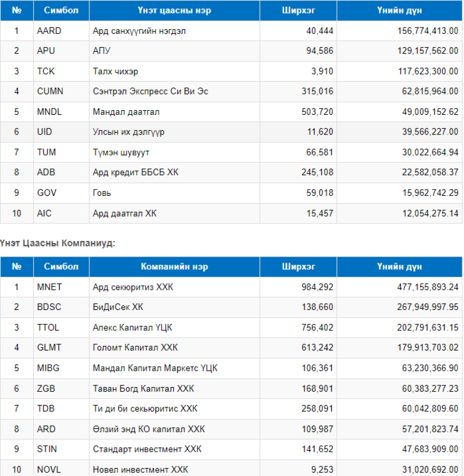Screen dimensions: 464x476
Task: Click top table 'Ширхэг' column header
Action: (298, 10)
